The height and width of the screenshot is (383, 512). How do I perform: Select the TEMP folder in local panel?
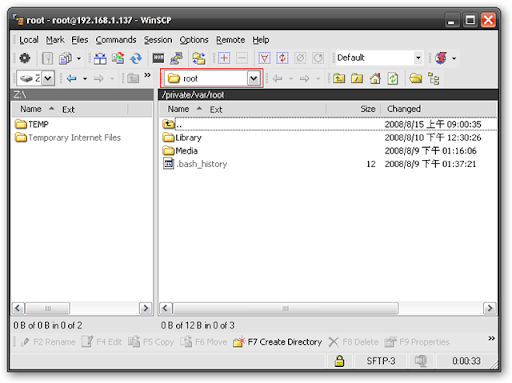(32, 124)
